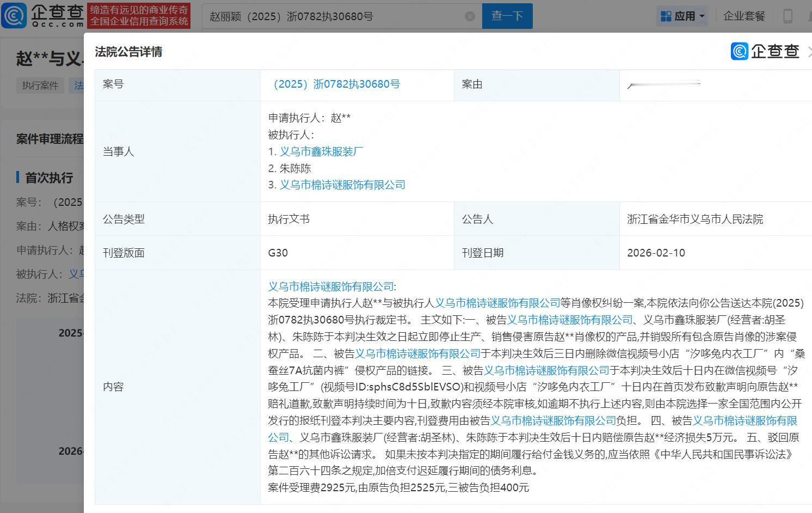The width and height of the screenshot is (812, 513).
Task: Click the 刊登版面 label cell
Action: (177, 253)
